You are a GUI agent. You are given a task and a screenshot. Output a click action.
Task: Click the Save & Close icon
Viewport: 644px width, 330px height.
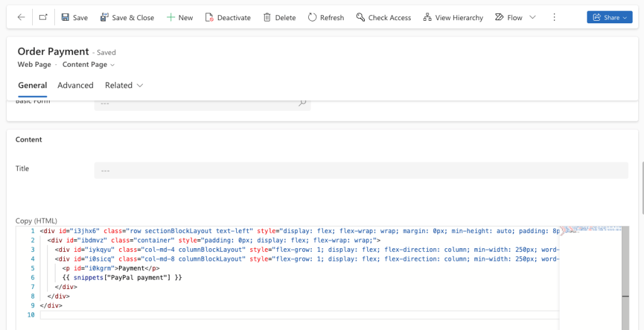tap(104, 18)
